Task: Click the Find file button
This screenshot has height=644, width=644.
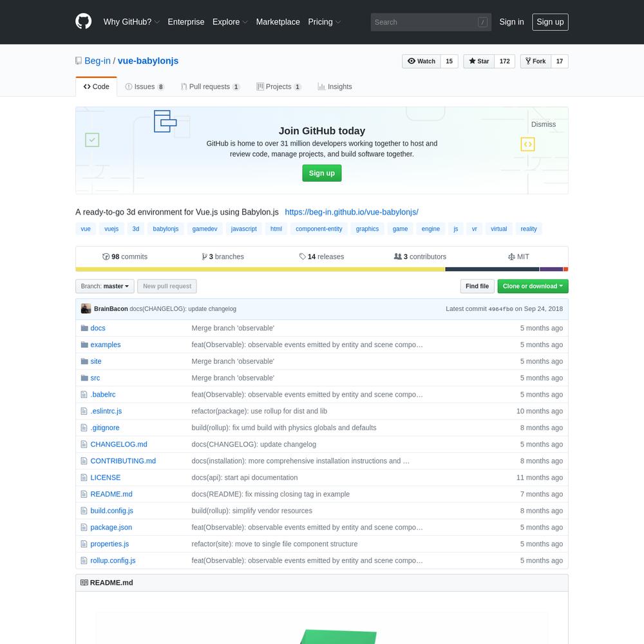Action: pos(477,287)
